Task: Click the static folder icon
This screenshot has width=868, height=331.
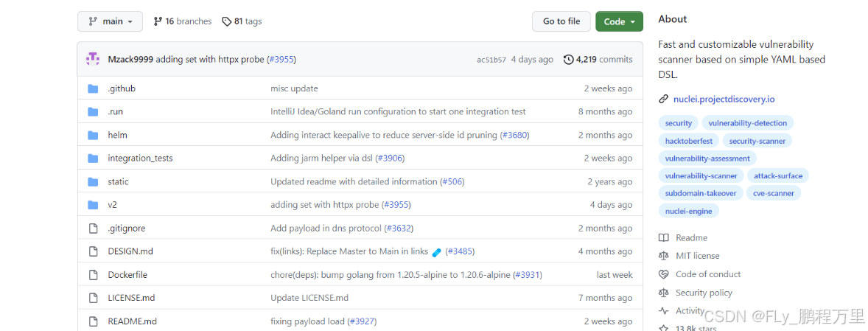Action: pyautogui.click(x=93, y=181)
